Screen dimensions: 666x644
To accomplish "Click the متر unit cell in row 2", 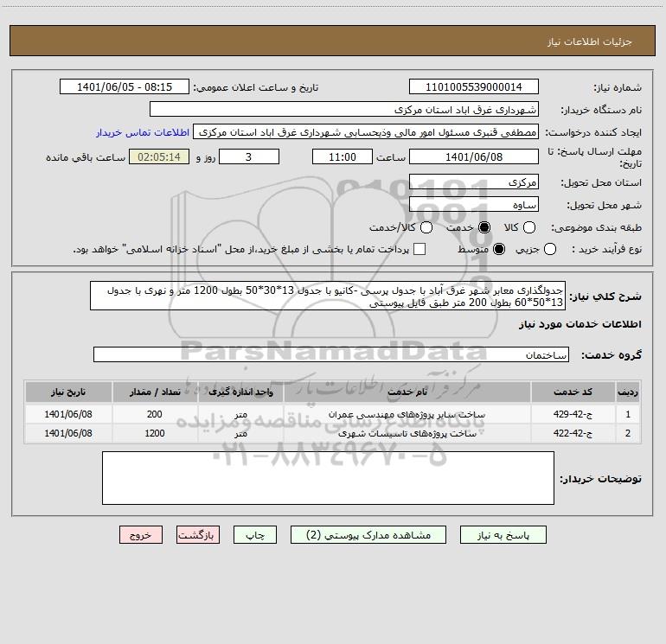I will [240, 433].
